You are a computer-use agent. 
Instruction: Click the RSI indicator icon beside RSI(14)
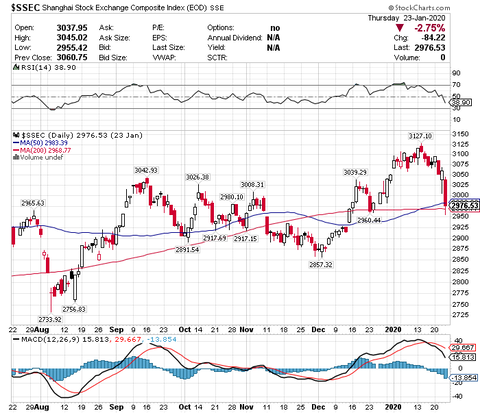click(16, 68)
